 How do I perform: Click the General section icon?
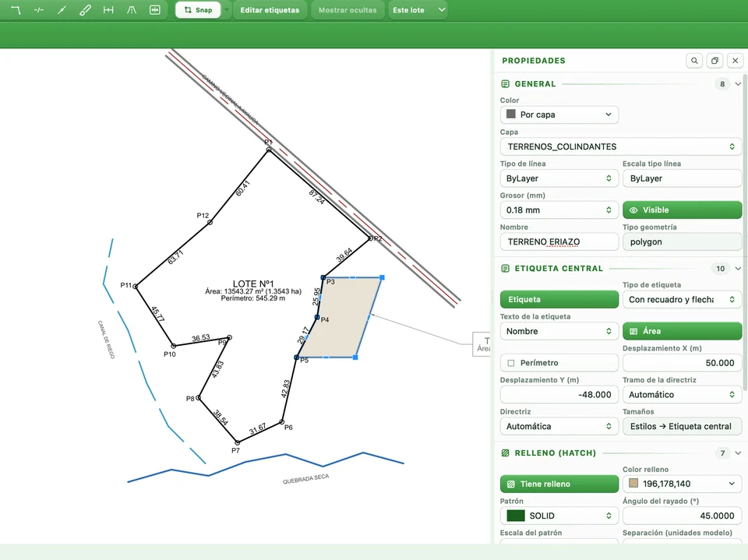tap(505, 84)
